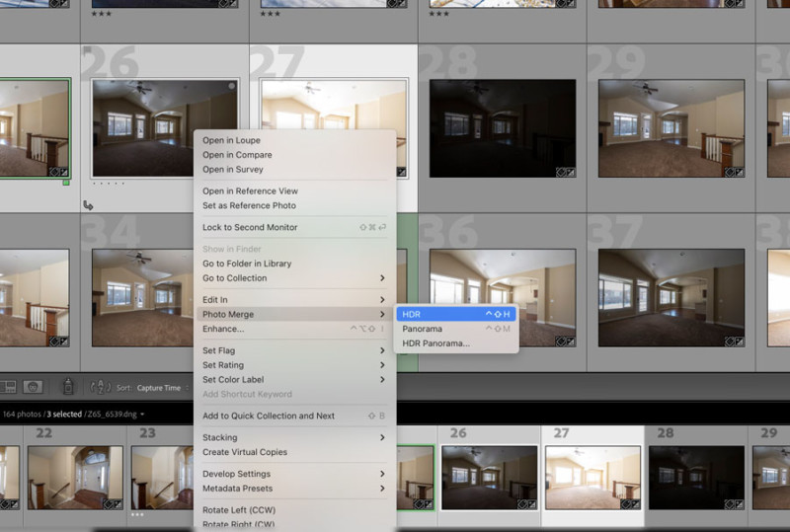The height and width of the screenshot is (532, 790).
Task: Choose Create Virtual Copies
Action: (245, 452)
